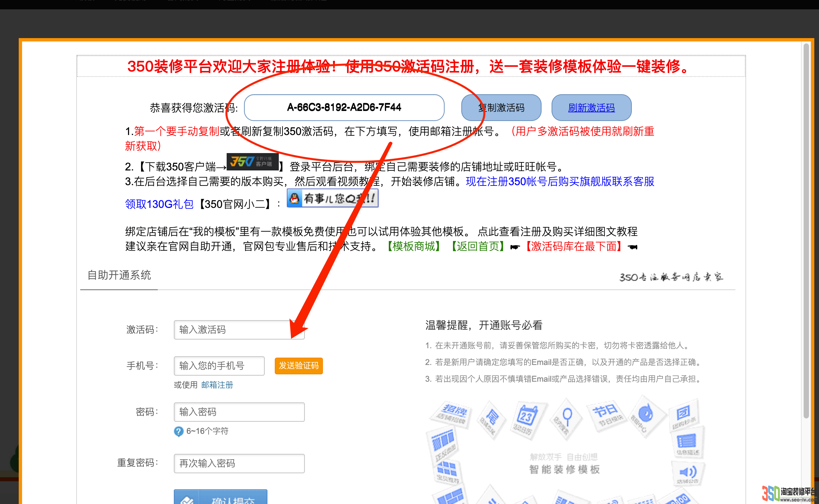Switch to 邮箱注册 link
Image resolution: width=819 pixels, height=504 pixels.
pos(217,385)
